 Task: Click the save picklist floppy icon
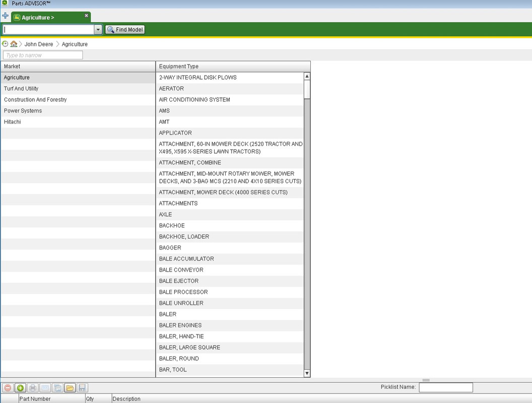point(82,388)
